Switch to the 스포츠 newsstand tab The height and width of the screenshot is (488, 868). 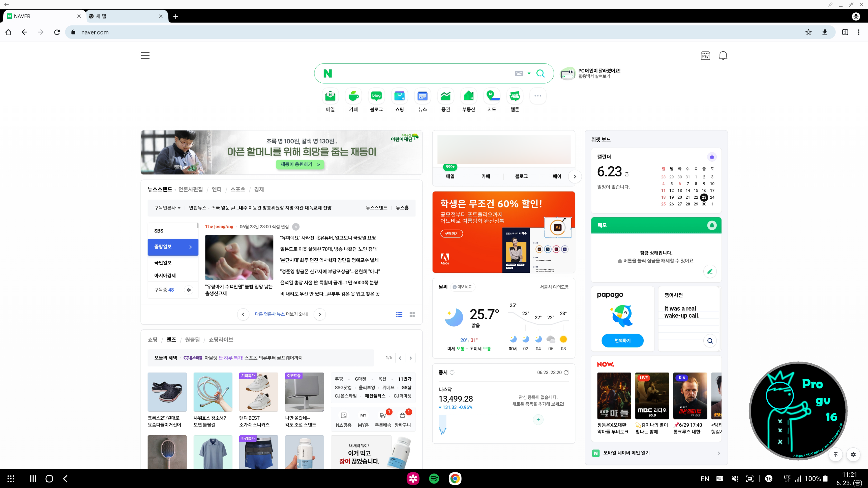[238, 189]
